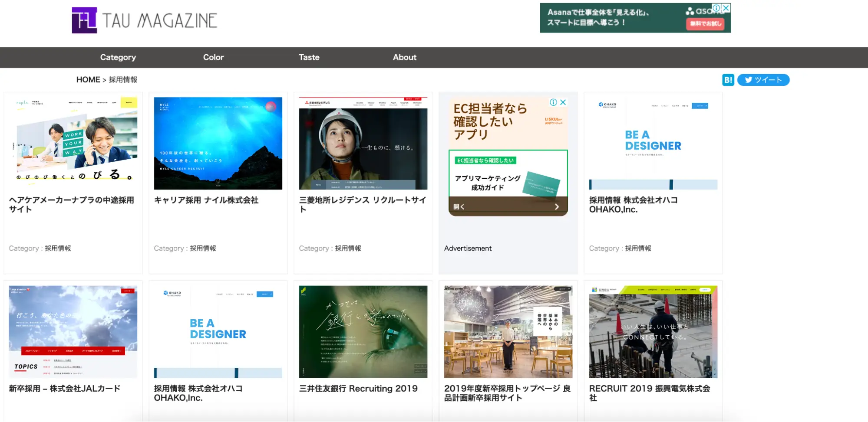Open the Color menu
Viewport: 868px width, 422px height.
click(x=214, y=57)
